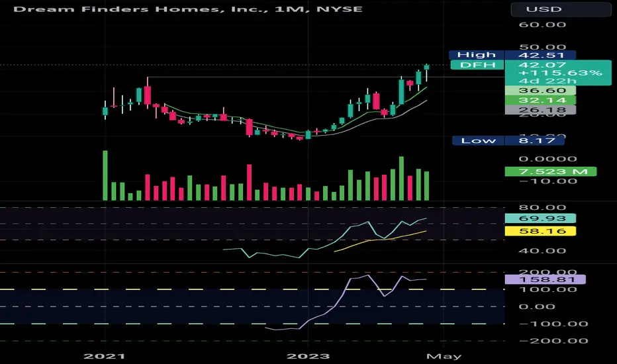The height and width of the screenshot is (364, 617).
Task: Click the 32.14 moving average label
Action: coord(540,101)
